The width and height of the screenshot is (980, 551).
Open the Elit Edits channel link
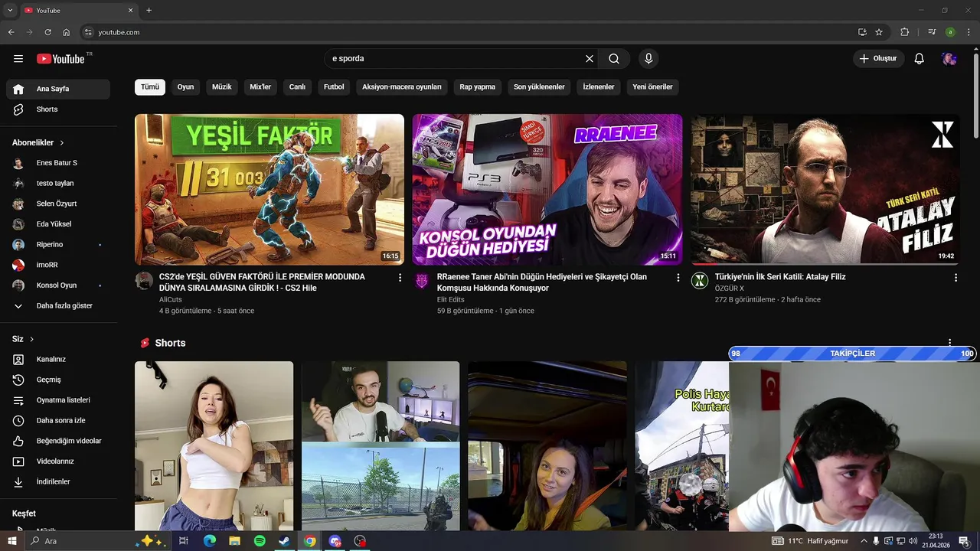pyautogui.click(x=451, y=300)
